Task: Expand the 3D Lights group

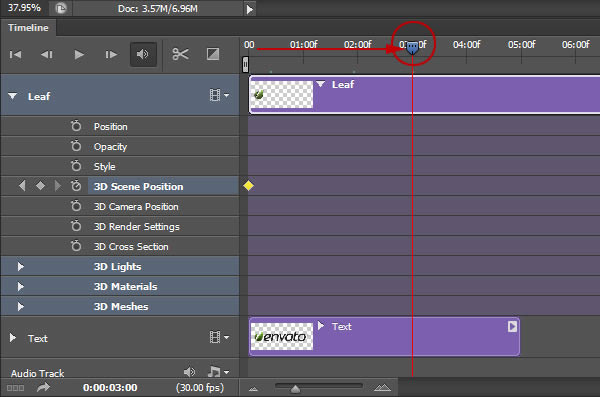Action: [21, 266]
